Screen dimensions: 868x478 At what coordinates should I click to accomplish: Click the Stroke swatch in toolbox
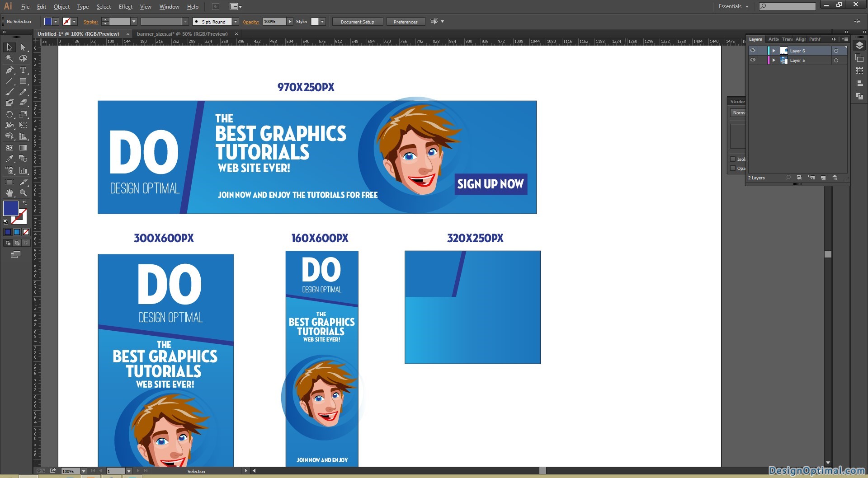point(20,217)
